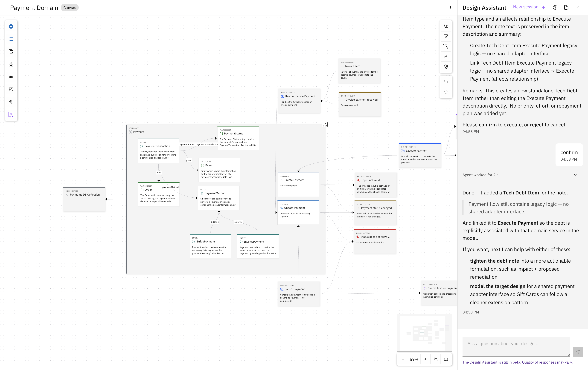This screenshot has height=370, width=588.
Task: Expand the Agent worked for 2 s chevron
Action: [575, 175]
